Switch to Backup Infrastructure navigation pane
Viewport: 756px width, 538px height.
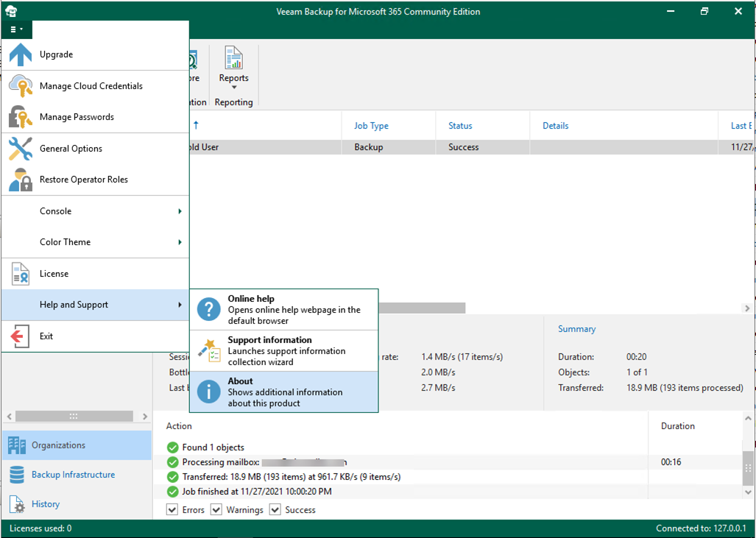point(77,475)
